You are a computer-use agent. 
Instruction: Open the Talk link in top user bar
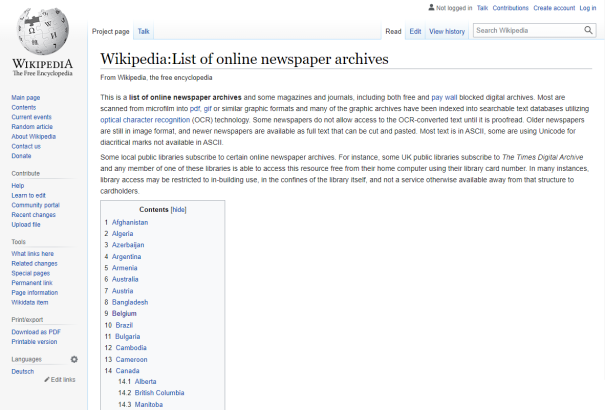(x=482, y=8)
